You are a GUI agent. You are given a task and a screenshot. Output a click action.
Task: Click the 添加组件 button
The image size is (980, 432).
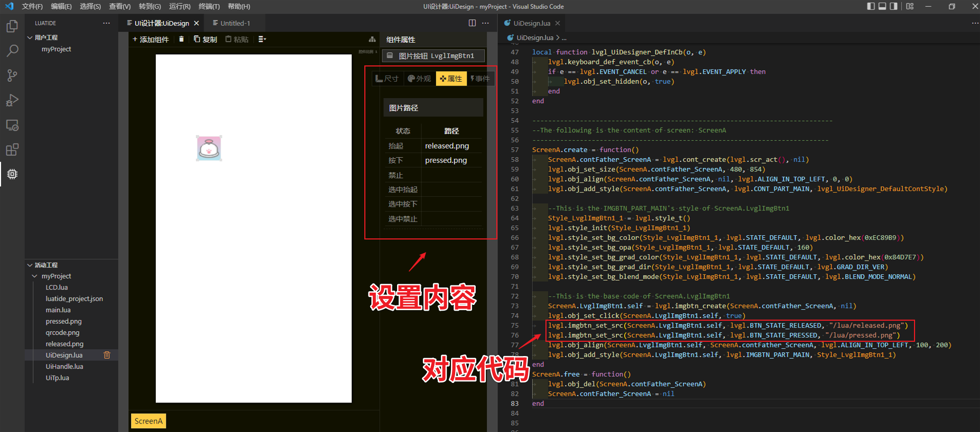(x=151, y=40)
